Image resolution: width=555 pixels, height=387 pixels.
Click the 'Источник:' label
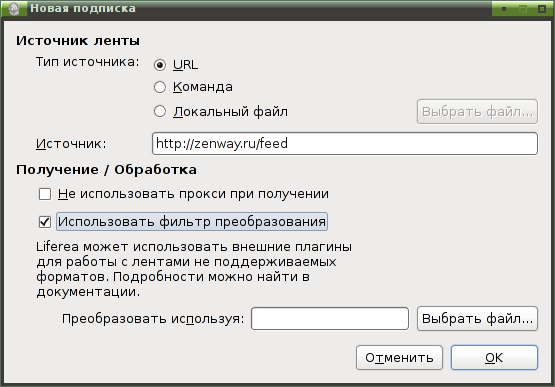71,144
